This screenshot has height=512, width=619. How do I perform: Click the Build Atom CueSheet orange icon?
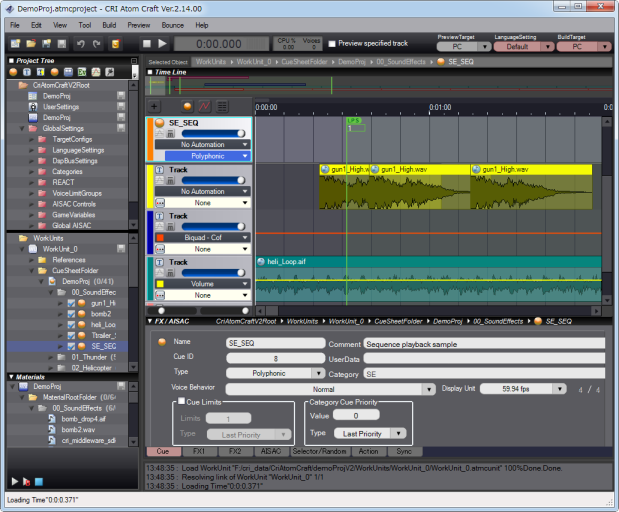click(116, 44)
